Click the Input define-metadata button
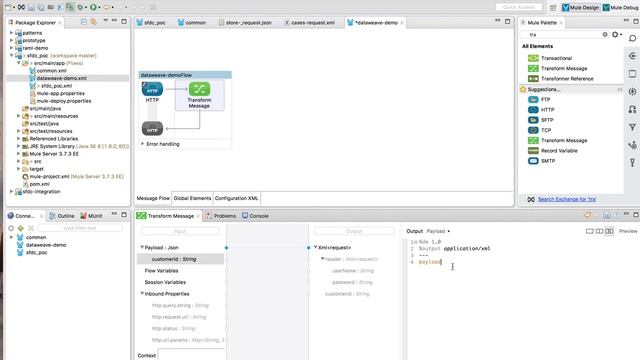Screen dimensions: 640x360 [180, 231]
